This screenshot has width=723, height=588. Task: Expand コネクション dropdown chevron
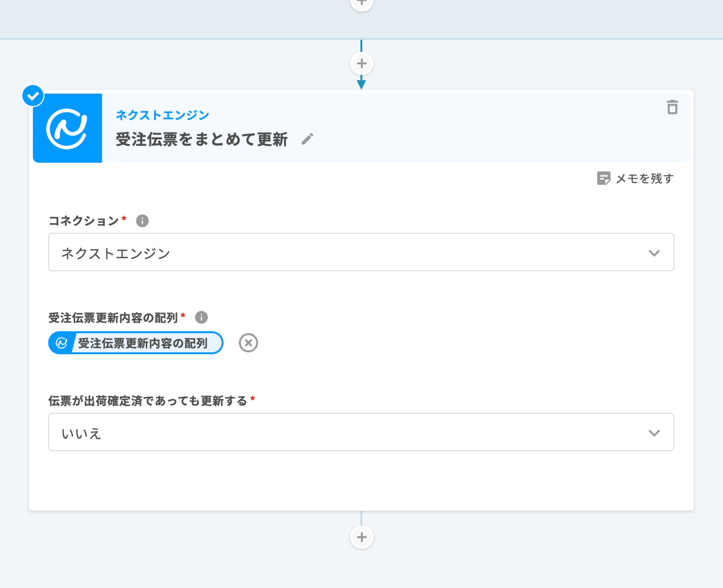(x=654, y=253)
